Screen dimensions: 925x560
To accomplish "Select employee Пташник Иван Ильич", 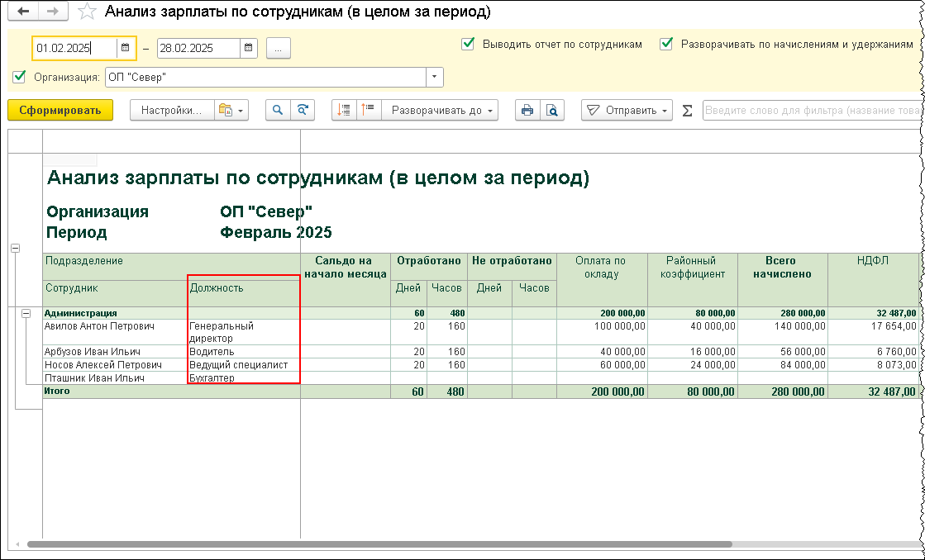I will click(94, 377).
